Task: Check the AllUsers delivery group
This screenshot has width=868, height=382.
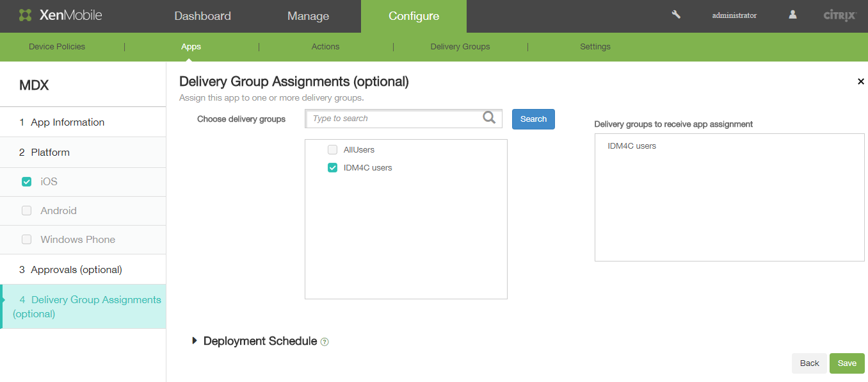Action: 332,150
